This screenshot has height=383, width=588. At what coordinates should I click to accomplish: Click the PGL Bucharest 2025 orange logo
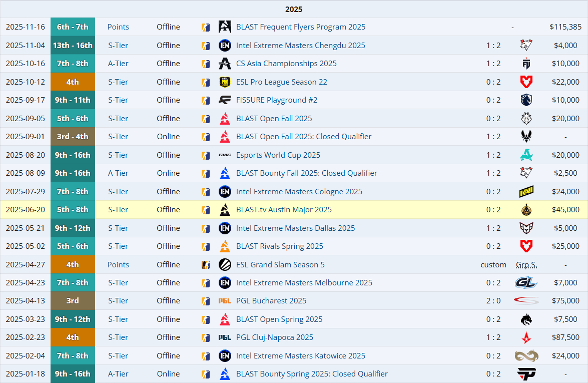(225, 301)
